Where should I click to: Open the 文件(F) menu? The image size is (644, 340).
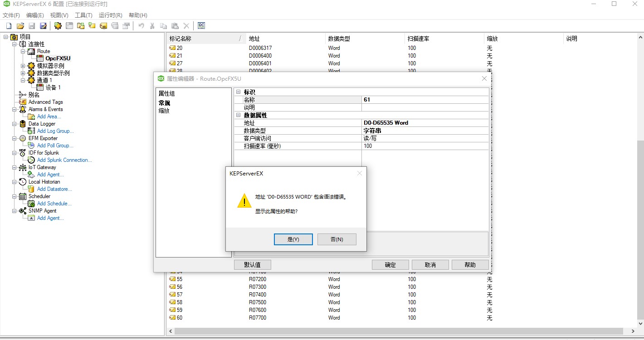point(11,15)
